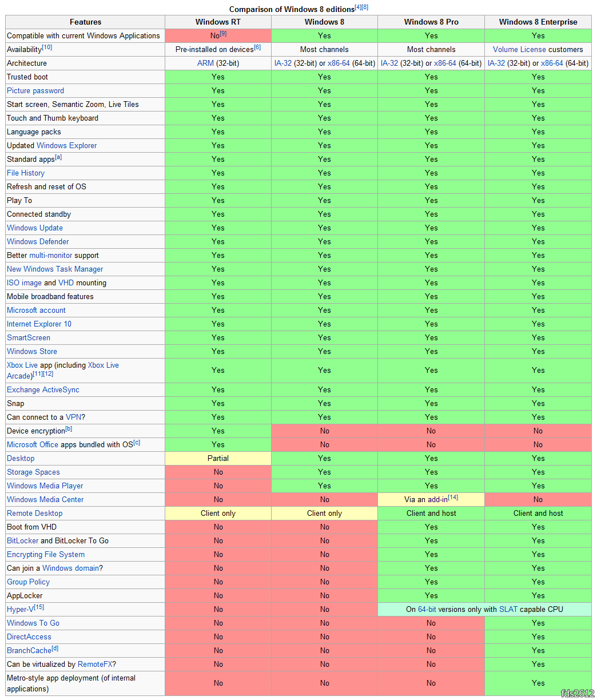Follow the SLAT link in Hyper-V row
Viewport: 597px width, 700px height.
tap(508, 609)
